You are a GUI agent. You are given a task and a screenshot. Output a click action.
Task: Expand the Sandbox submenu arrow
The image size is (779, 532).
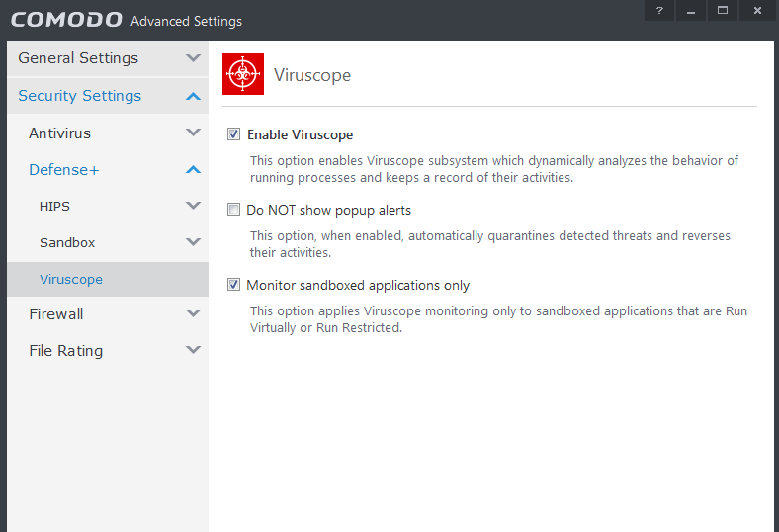tap(193, 242)
